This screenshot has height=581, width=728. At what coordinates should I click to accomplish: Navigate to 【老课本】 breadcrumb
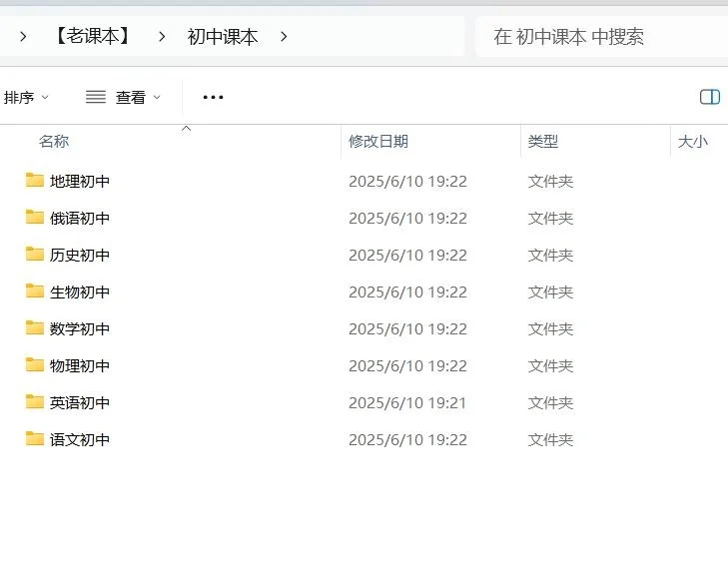coord(93,36)
